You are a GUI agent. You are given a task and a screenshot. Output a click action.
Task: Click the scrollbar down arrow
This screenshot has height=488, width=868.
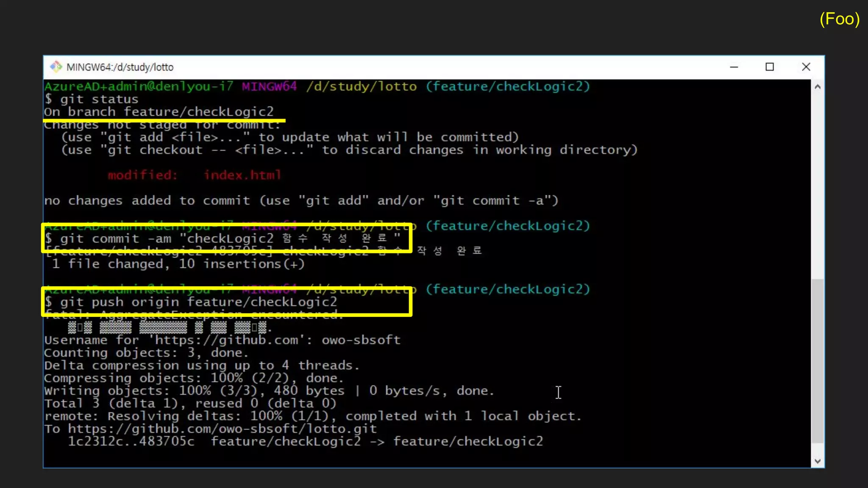[x=818, y=461]
